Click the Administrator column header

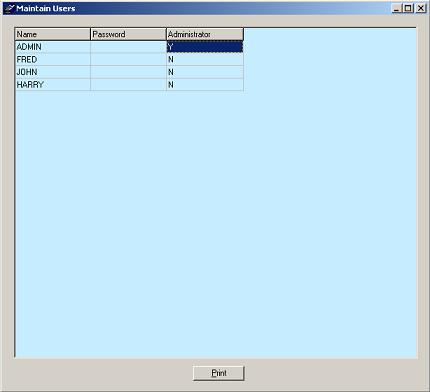tap(205, 34)
